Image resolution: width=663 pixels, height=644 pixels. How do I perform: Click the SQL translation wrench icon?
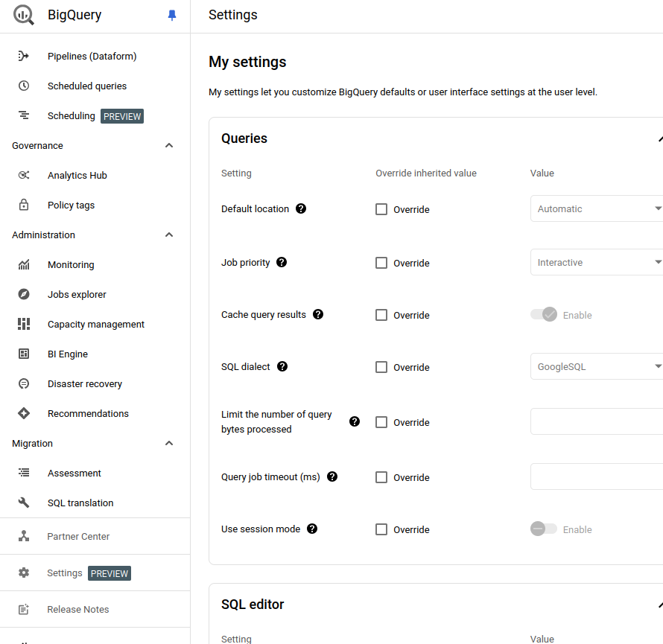click(24, 503)
